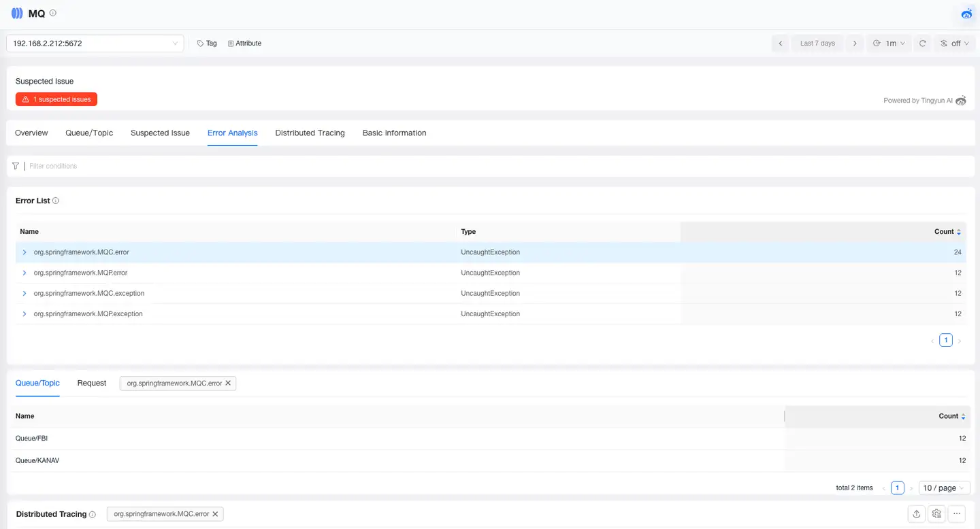Open Distributed Tracing column settings gear
Image resolution: width=980 pixels, height=529 pixels.
[x=937, y=514]
